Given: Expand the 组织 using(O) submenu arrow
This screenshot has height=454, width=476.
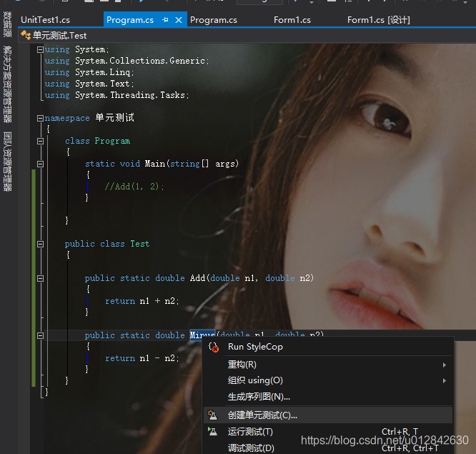Looking at the screenshot, I should pos(445,380).
